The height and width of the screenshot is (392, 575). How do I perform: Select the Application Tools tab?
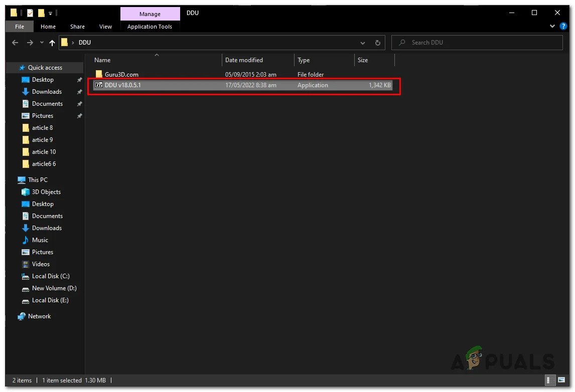coord(150,27)
